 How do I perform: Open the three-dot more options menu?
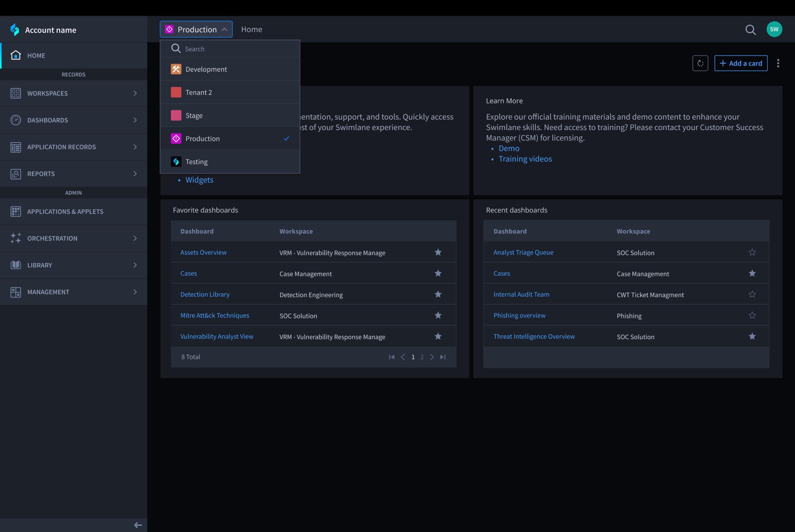coord(778,63)
